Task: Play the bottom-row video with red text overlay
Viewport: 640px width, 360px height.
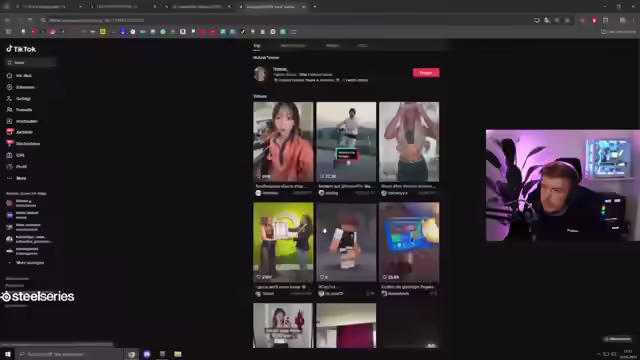Action: [x=283, y=325]
